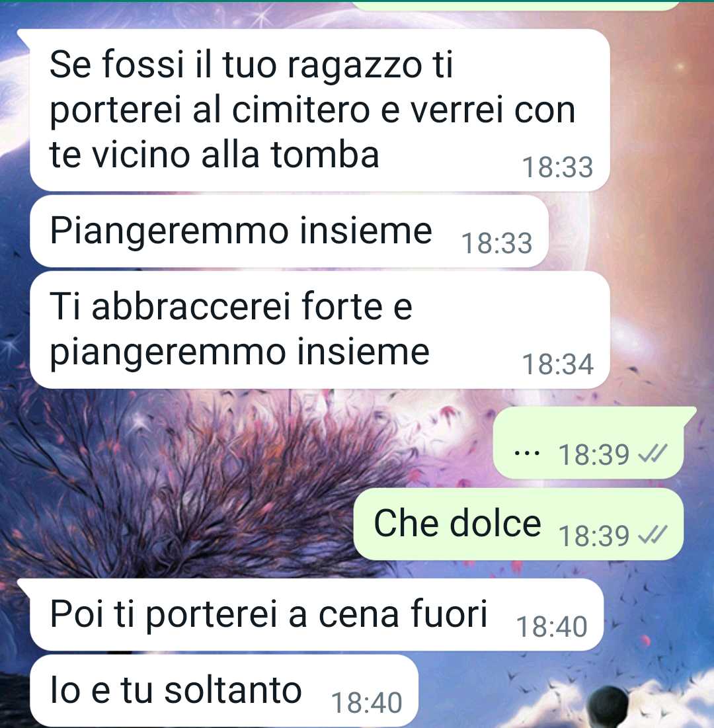Tap the 18:39 timestamp on the "..." message
Viewport: 714px width, 728px height.
click(x=594, y=454)
